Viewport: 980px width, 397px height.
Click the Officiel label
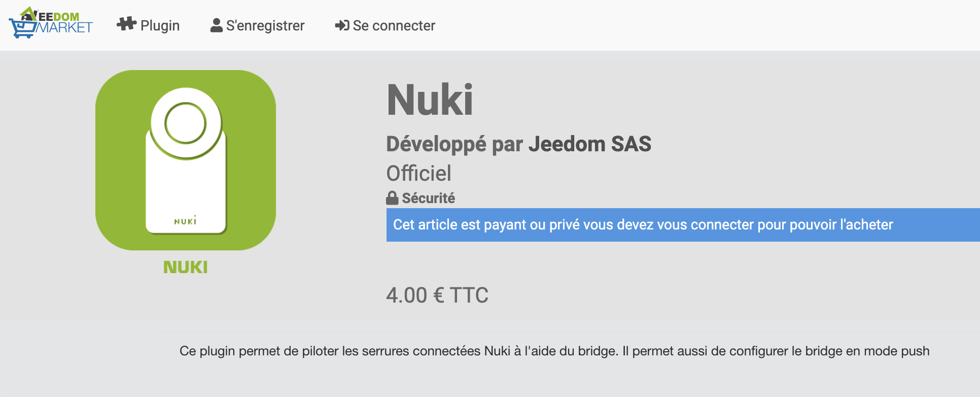[x=419, y=173]
